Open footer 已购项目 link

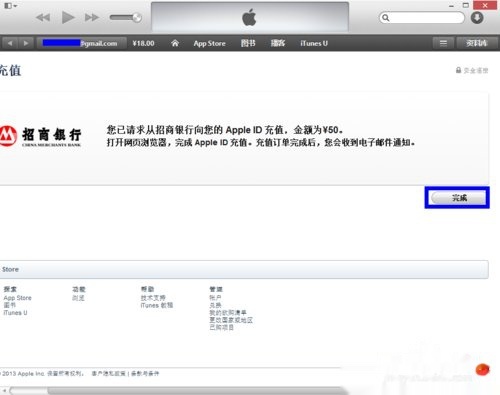coord(221,327)
